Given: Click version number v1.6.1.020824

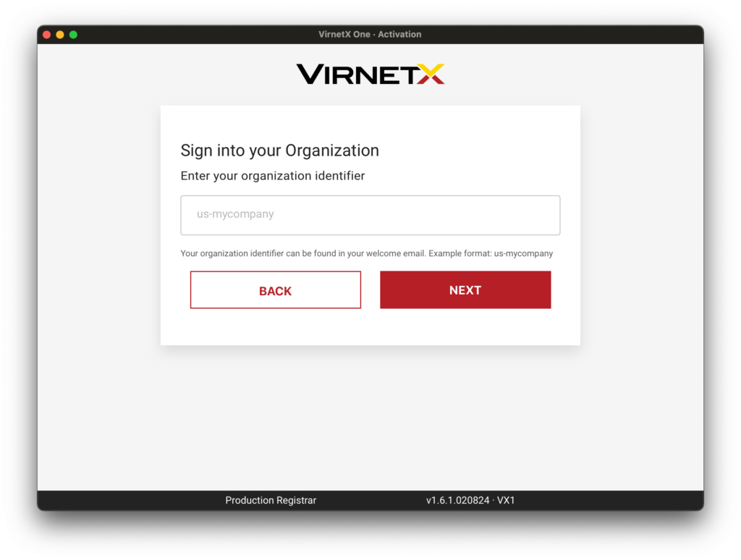Looking at the screenshot, I should coord(457,501).
